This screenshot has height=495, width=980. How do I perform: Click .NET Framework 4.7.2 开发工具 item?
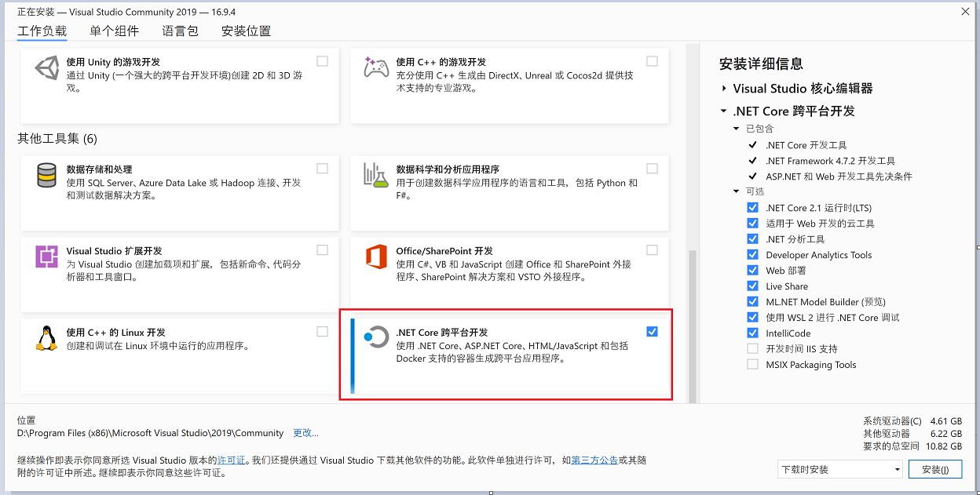(830, 161)
